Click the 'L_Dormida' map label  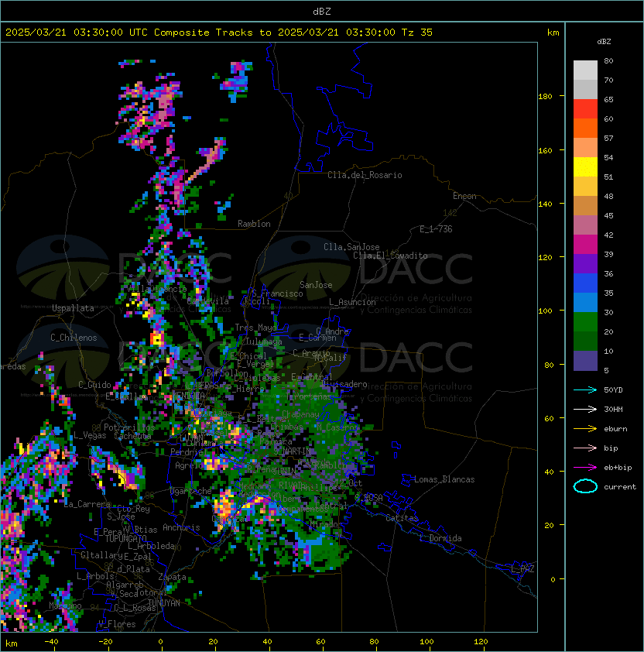[x=440, y=538]
